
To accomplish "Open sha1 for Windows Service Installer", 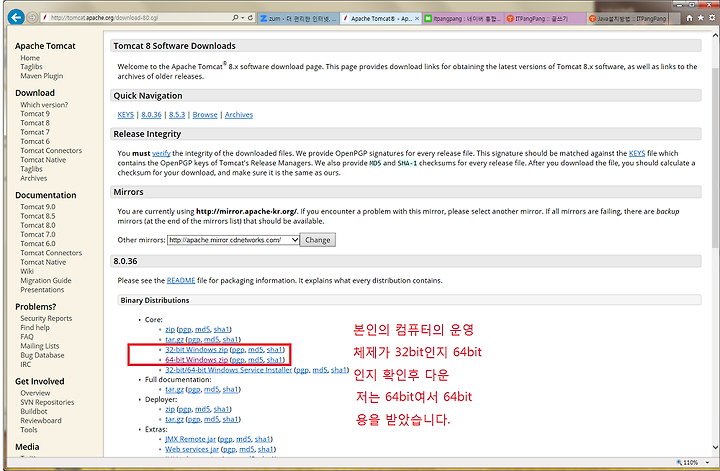I will point(339,370).
